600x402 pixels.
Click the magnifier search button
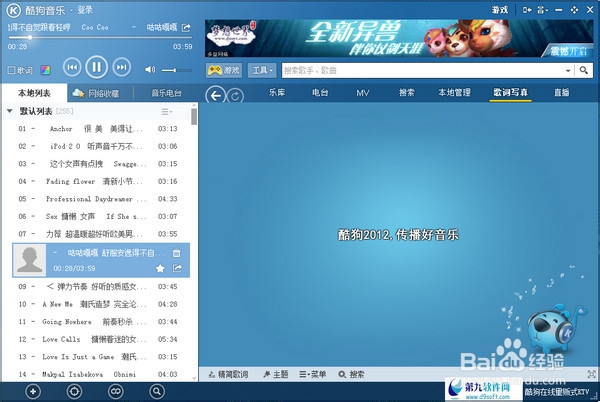tap(584, 70)
